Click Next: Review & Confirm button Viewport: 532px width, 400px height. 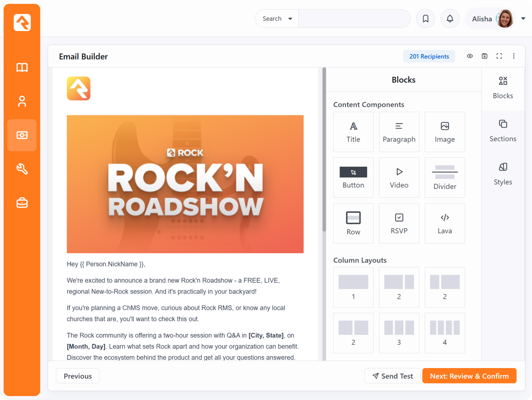[469, 376]
